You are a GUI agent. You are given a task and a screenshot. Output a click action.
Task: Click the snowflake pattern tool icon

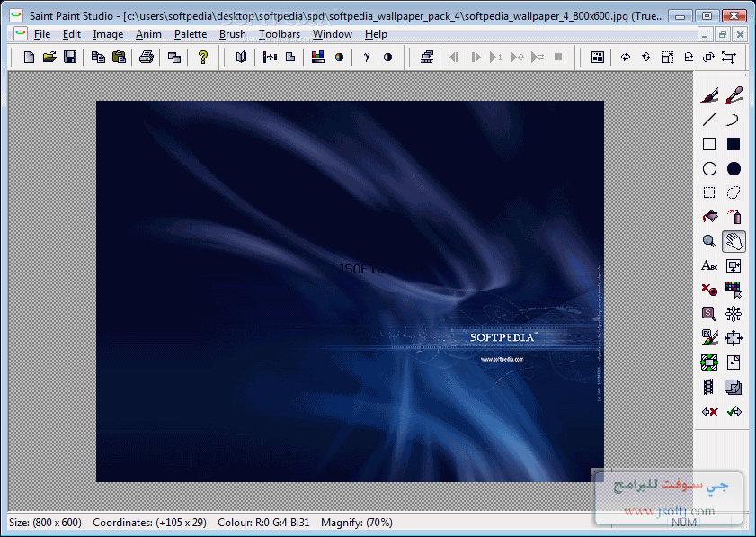click(x=734, y=314)
